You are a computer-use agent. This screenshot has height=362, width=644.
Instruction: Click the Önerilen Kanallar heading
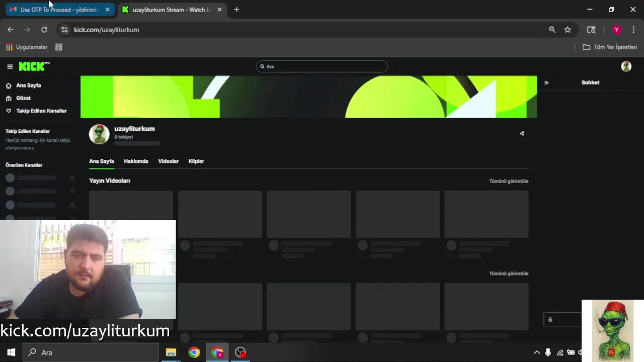coord(24,165)
